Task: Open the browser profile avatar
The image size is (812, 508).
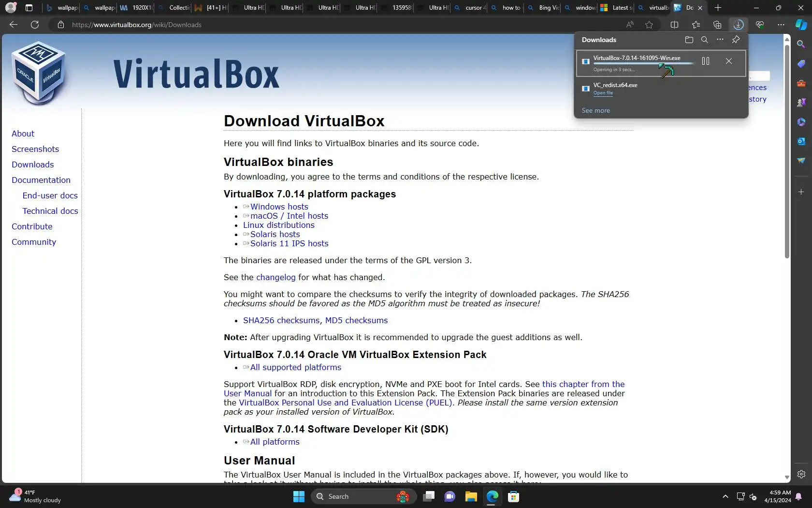Action: (11, 8)
